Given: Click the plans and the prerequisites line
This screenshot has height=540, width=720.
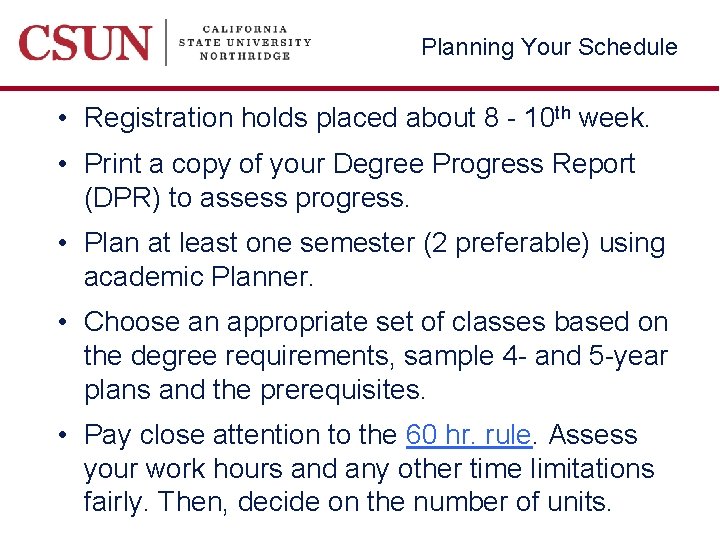Looking at the screenshot, I should [255, 390].
